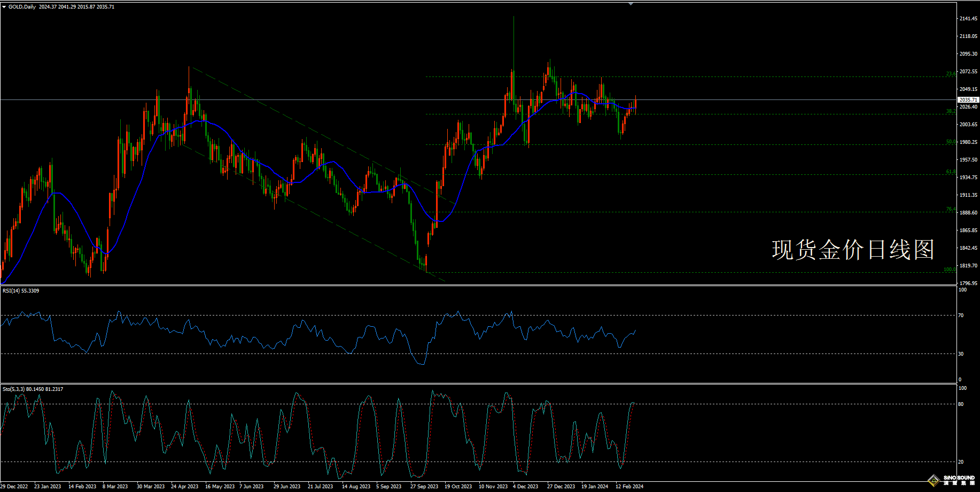980x492 pixels.
Task: Click the 23.6 Fibonacci level label
Action: 951,74
